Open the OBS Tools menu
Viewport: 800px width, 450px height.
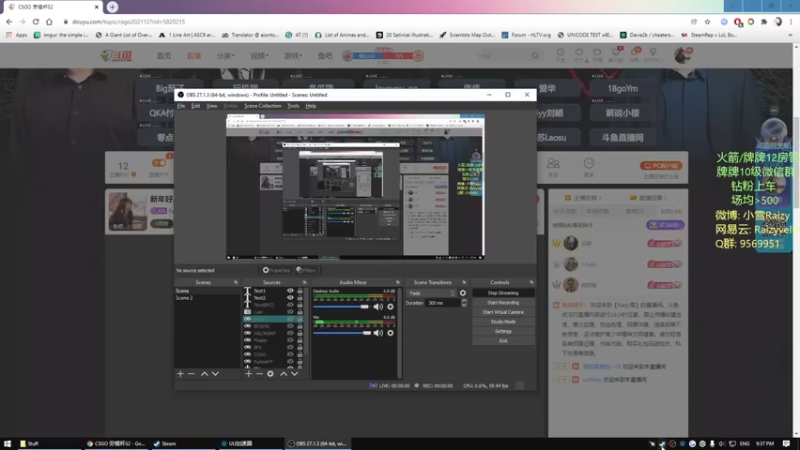(293, 106)
